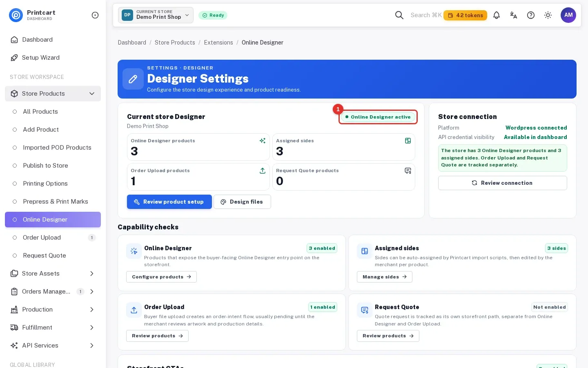Image resolution: width=588 pixels, height=368 pixels.
Task: Open the Demo Print Shop store dropdown
Action: 156,15
